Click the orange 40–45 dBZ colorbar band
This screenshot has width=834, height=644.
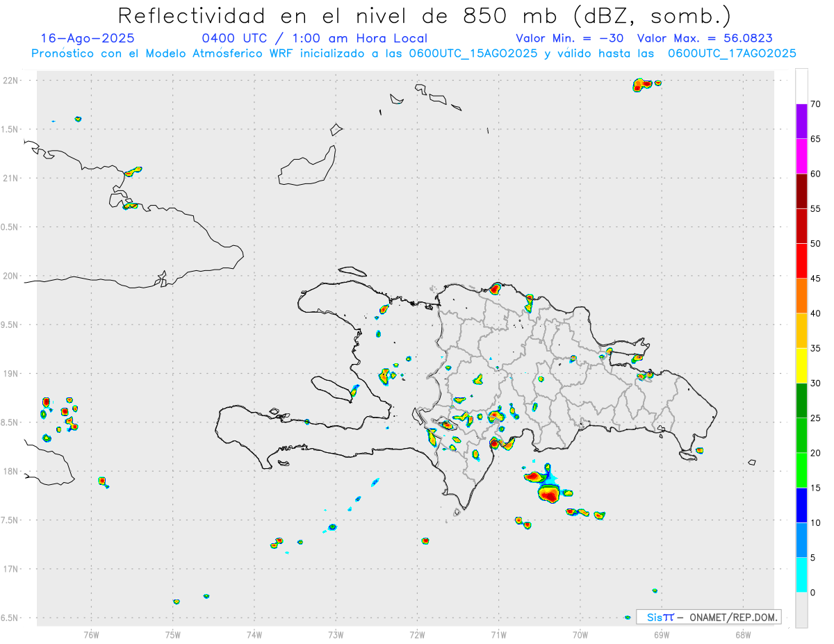pyautogui.click(x=801, y=295)
